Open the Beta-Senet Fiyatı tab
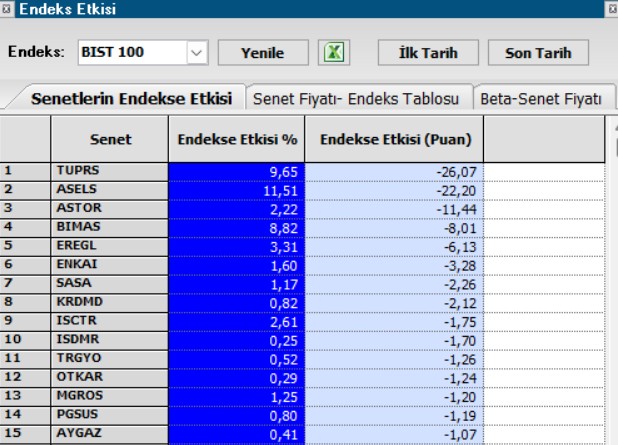618x445 pixels. coord(541,99)
